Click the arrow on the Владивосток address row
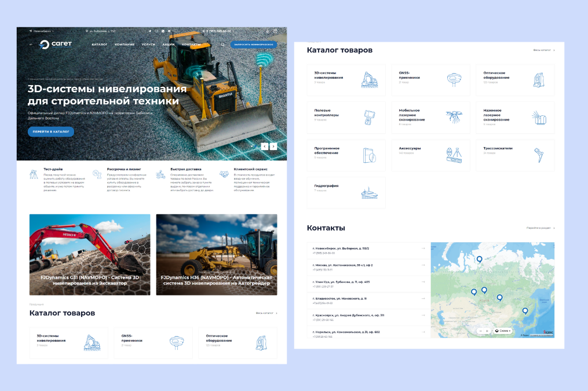 point(423,298)
